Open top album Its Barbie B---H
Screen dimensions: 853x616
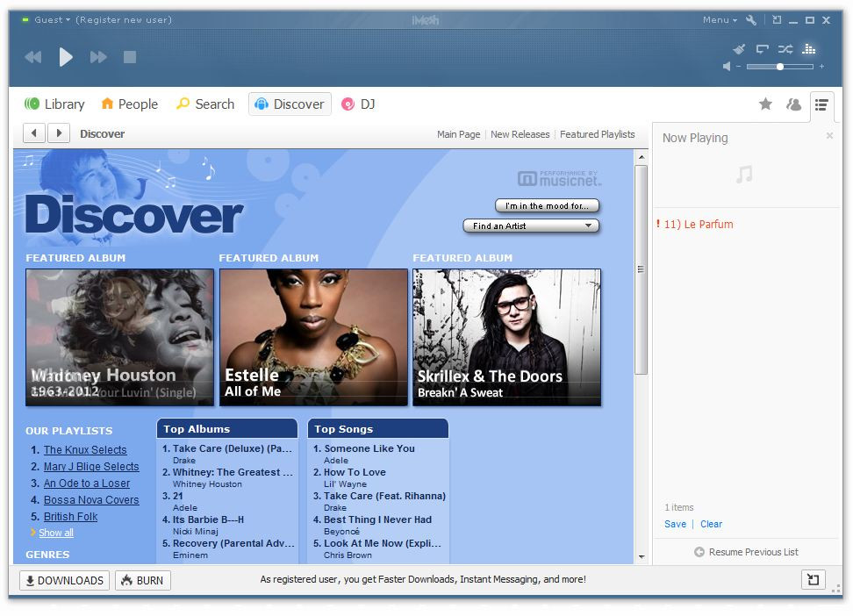[208, 519]
